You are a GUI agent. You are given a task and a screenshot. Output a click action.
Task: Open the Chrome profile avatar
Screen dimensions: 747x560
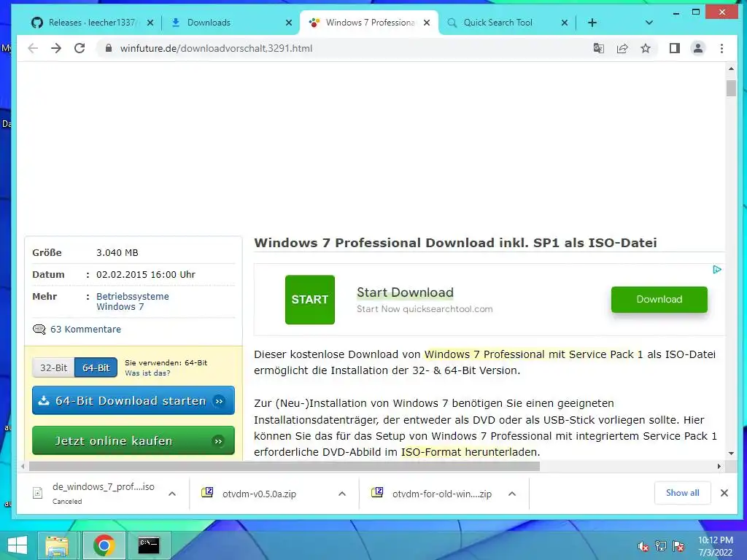tap(698, 48)
